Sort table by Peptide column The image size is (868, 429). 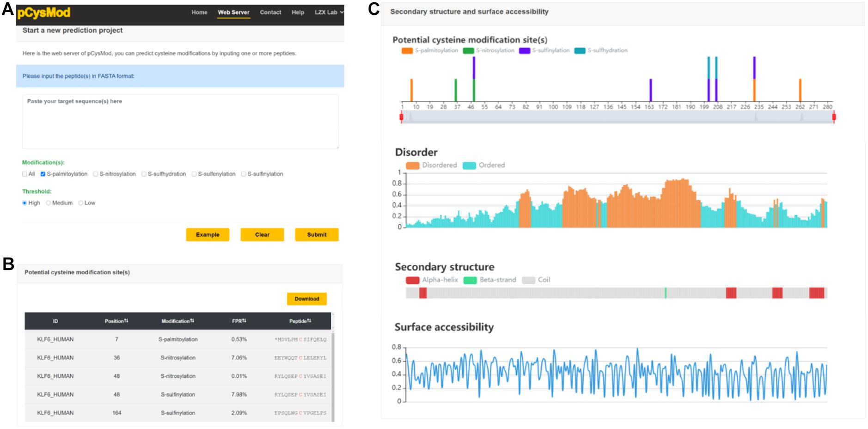pos(300,321)
